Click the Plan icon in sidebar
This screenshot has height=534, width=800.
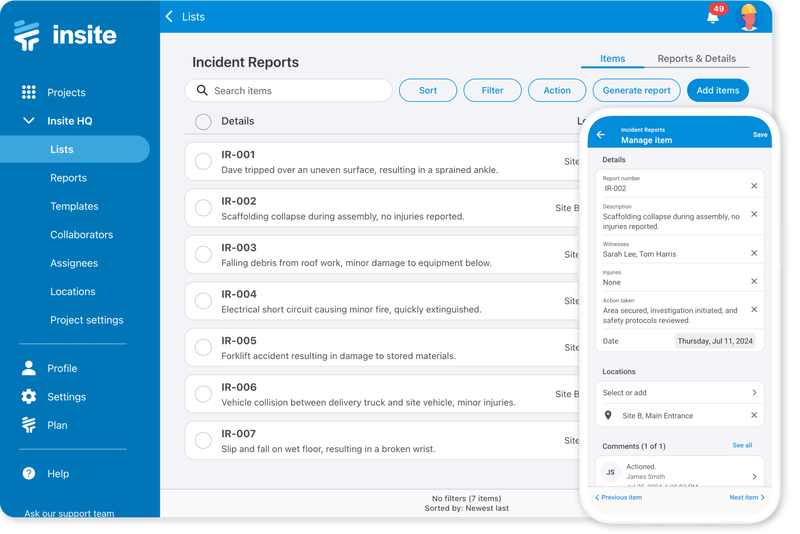click(29, 425)
